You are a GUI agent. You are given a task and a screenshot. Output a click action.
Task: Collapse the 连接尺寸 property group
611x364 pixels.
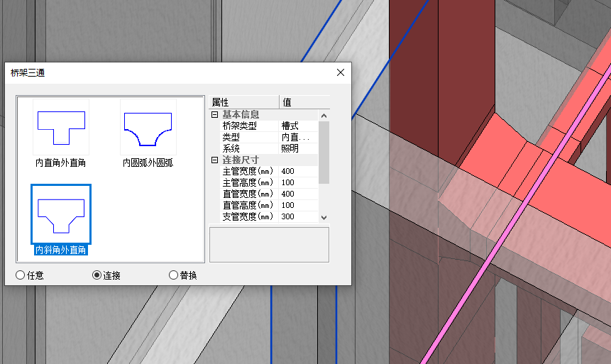pos(214,160)
